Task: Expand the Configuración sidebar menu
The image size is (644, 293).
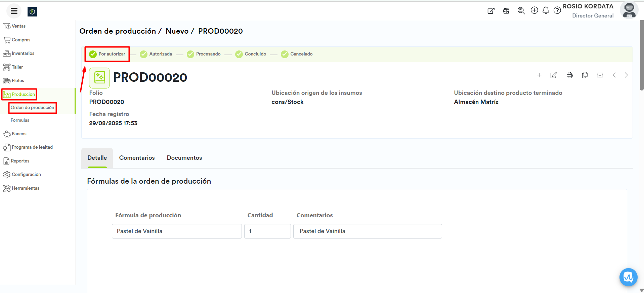Action: (26, 175)
